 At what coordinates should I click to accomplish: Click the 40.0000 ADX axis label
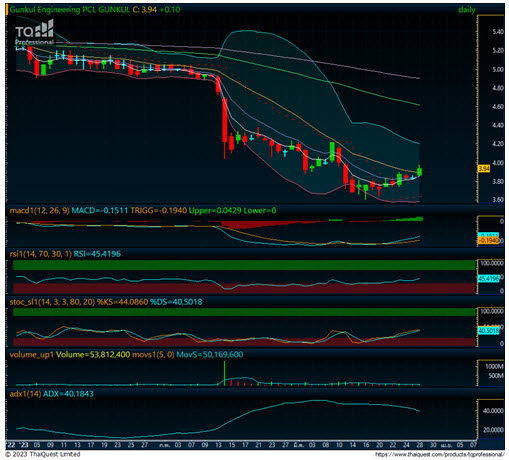coord(493,411)
